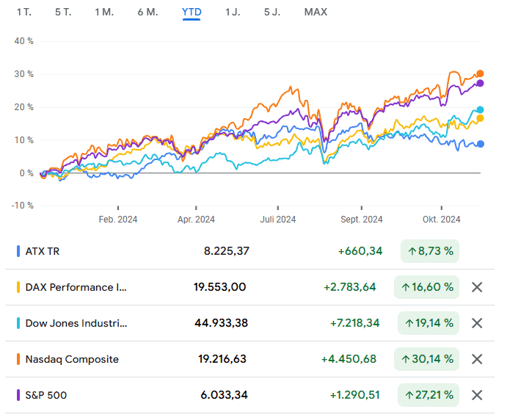Click the Nasdaq 30,14 % change badge
The image size is (507, 420).
pos(426,359)
